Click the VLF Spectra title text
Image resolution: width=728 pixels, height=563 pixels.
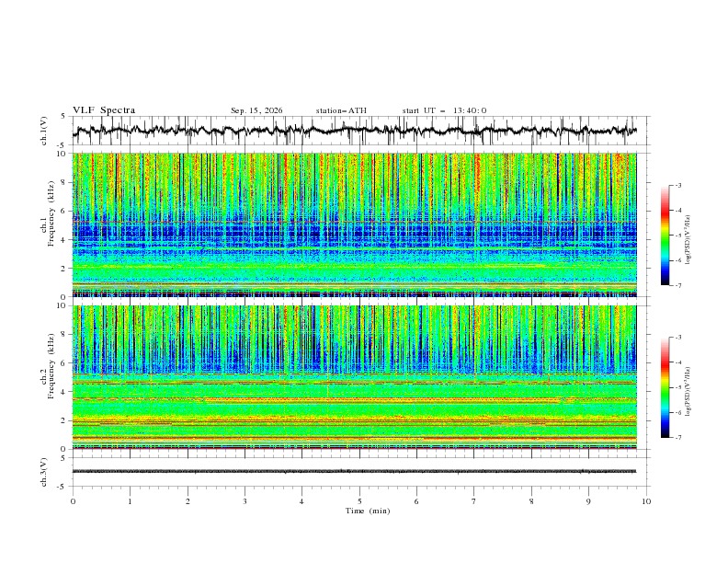click(x=104, y=110)
